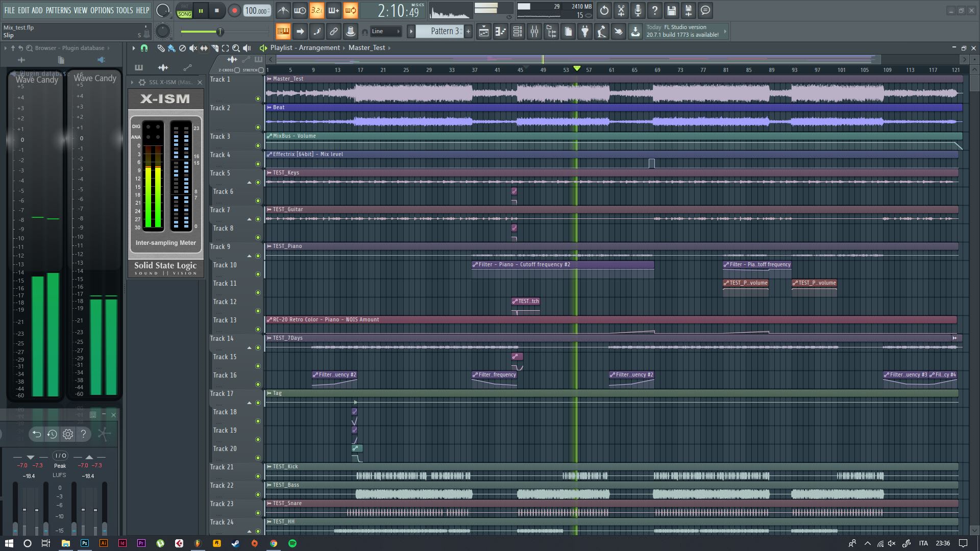Select the playlist mute tool
This screenshot has height=551, width=980.
click(193, 48)
